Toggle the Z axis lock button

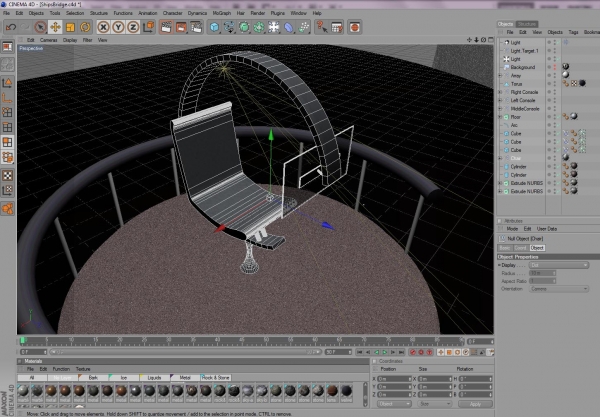(133, 27)
